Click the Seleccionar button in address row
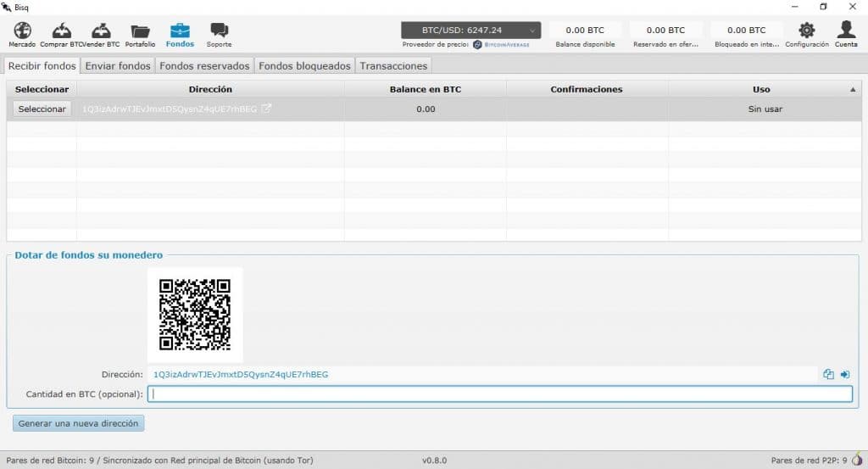This screenshot has height=469, width=868. 42,109
